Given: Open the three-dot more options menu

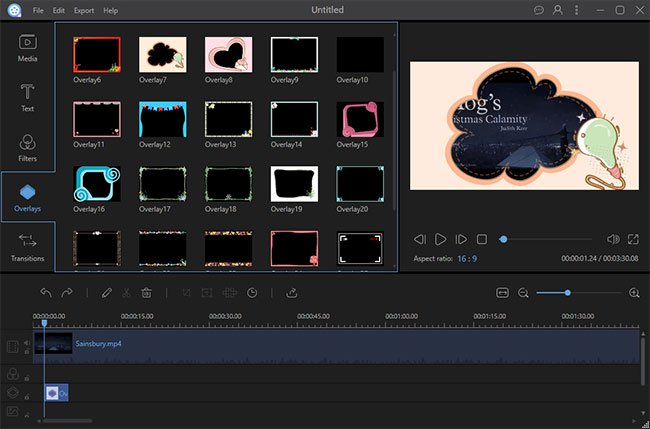Looking at the screenshot, I should coord(576,10).
